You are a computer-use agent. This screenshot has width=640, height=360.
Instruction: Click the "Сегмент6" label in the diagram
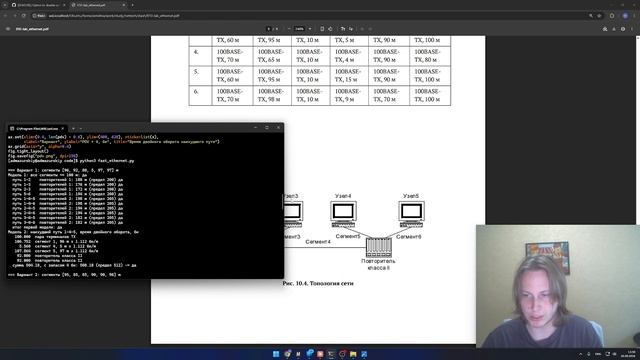point(409,236)
